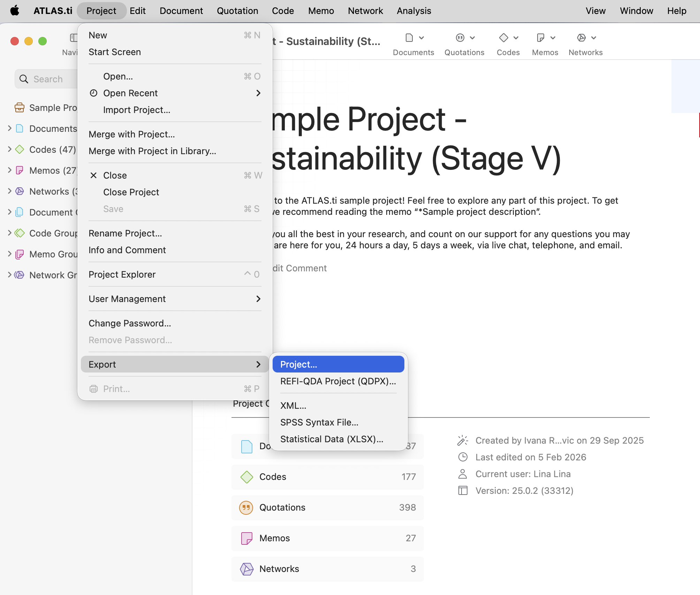Click the Quotations toolbar icon

[460, 38]
